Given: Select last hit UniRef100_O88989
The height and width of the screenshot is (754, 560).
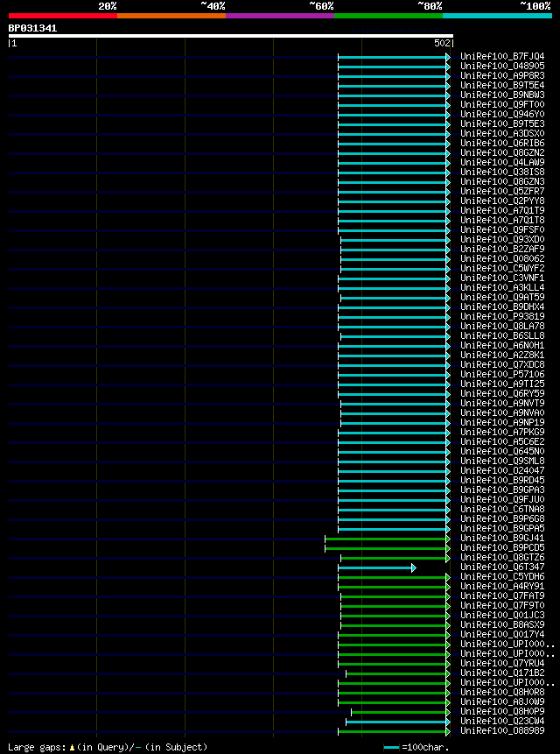Looking at the screenshot, I should pos(502,730).
